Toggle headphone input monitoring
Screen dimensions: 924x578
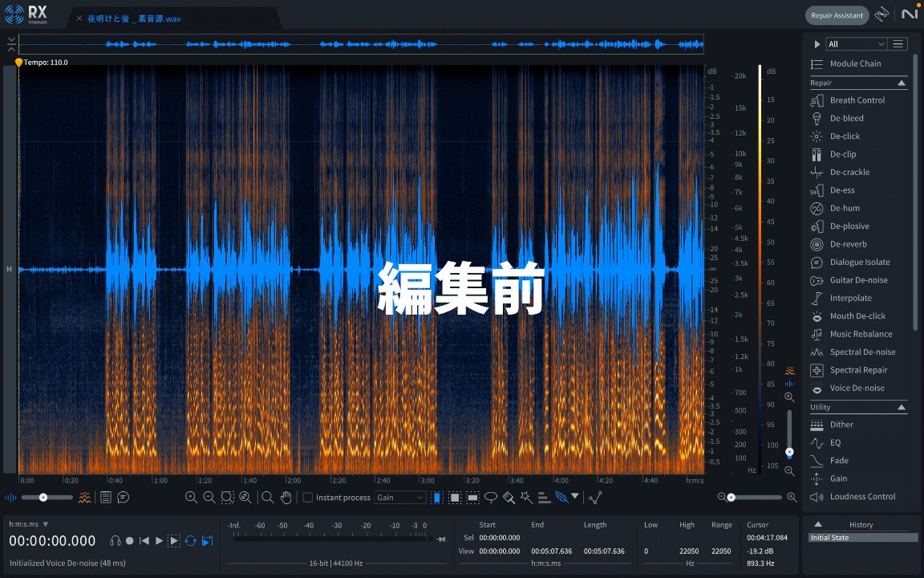[115, 541]
